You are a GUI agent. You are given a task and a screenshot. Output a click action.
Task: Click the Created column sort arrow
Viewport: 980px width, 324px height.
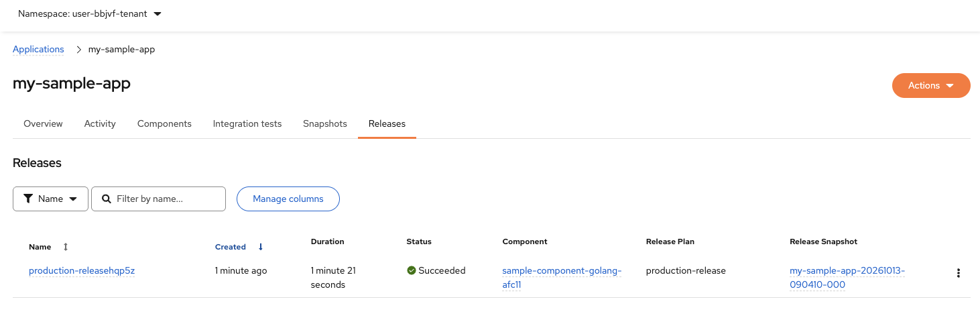tap(261, 247)
